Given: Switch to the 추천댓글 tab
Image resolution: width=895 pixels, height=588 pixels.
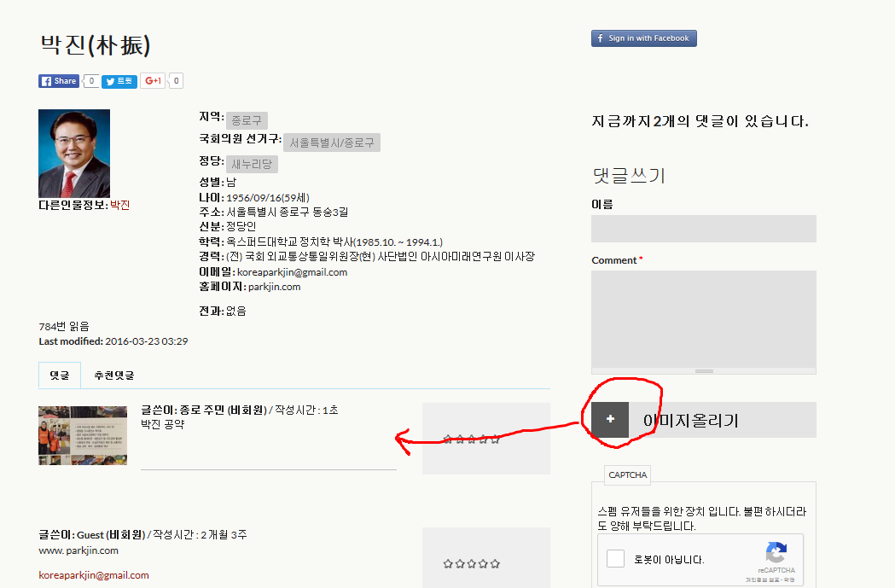Looking at the screenshot, I should coord(113,376).
